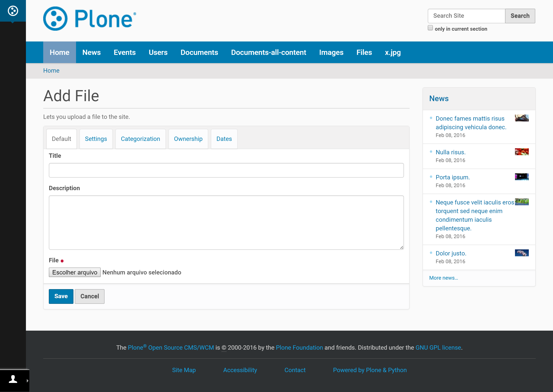
Task: Click the Nulla risus news thumbnail
Action: [522, 152]
